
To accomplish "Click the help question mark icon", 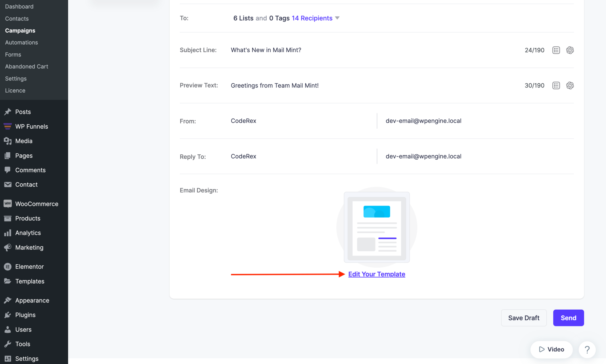I will 587,350.
